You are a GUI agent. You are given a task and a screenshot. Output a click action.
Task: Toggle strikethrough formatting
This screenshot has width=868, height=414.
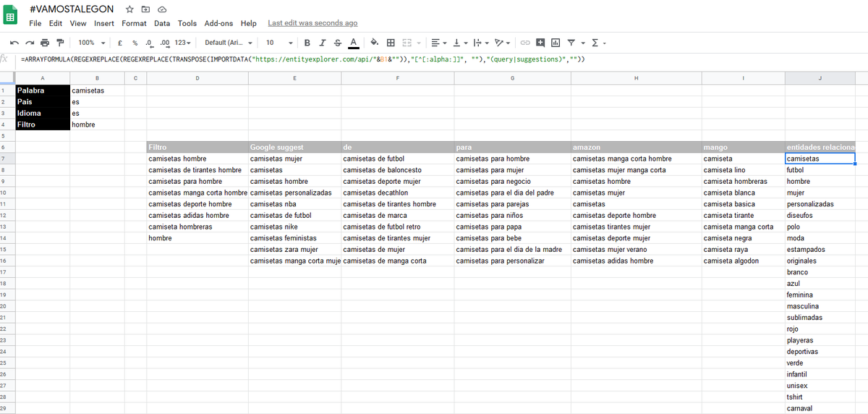[x=338, y=43]
